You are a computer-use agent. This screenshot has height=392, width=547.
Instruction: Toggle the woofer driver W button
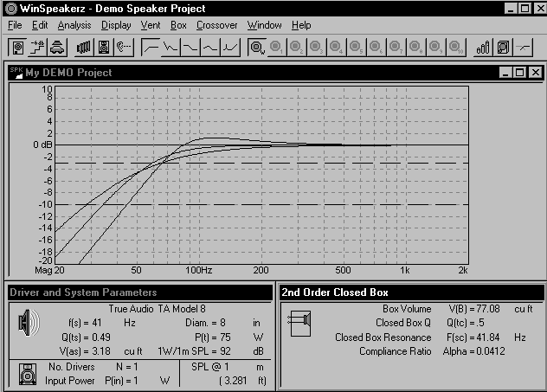[x=257, y=46]
